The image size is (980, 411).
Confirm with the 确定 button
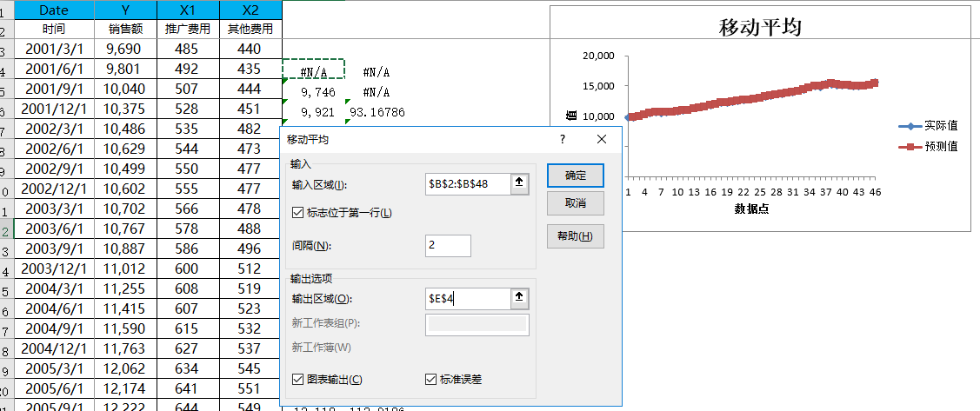pyautogui.click(x=576, y=176)
